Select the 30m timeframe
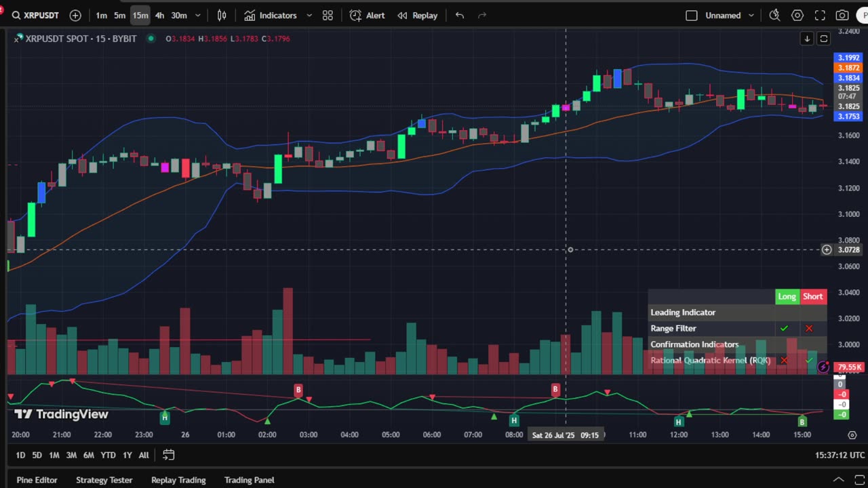 pyautogui.click(x=179, y=15)
